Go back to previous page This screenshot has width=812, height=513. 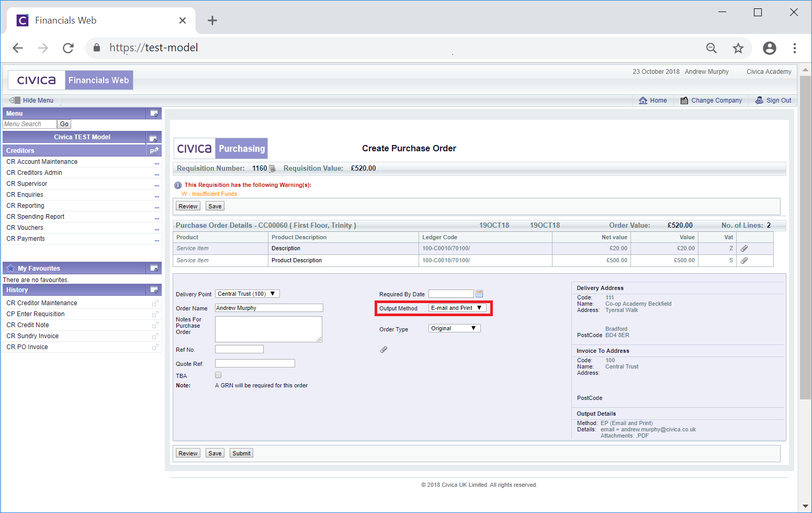[x=18, y=48]
